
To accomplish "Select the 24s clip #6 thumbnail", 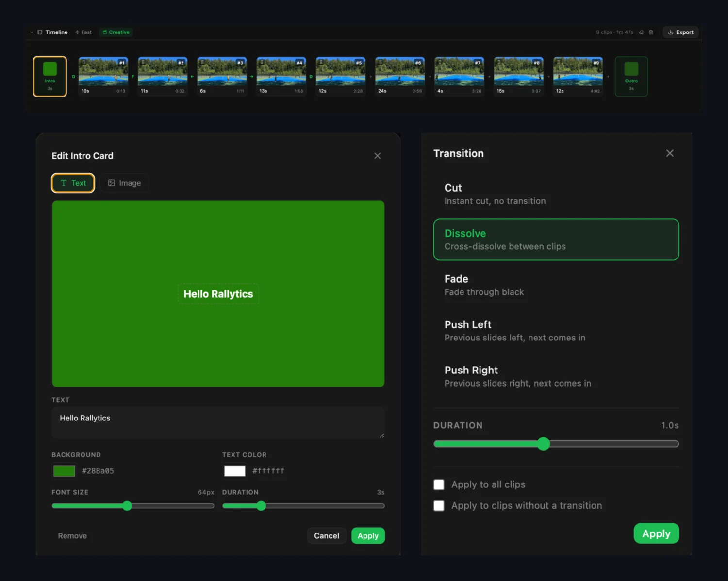I will [400, 77].
